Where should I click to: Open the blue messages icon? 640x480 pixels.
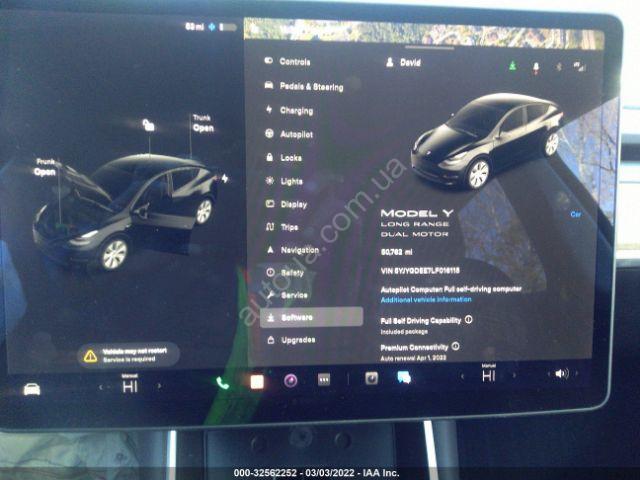(x=404, y=378)
